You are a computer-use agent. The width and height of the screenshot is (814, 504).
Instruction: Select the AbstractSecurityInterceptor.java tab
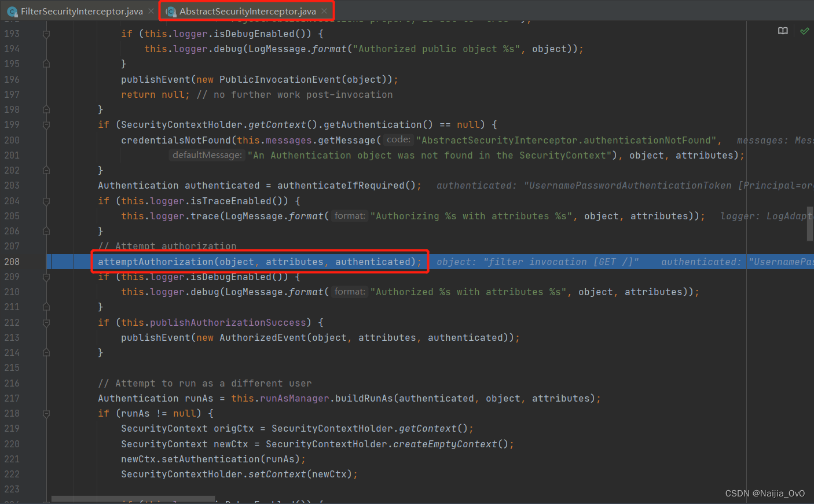pos(247,11)
